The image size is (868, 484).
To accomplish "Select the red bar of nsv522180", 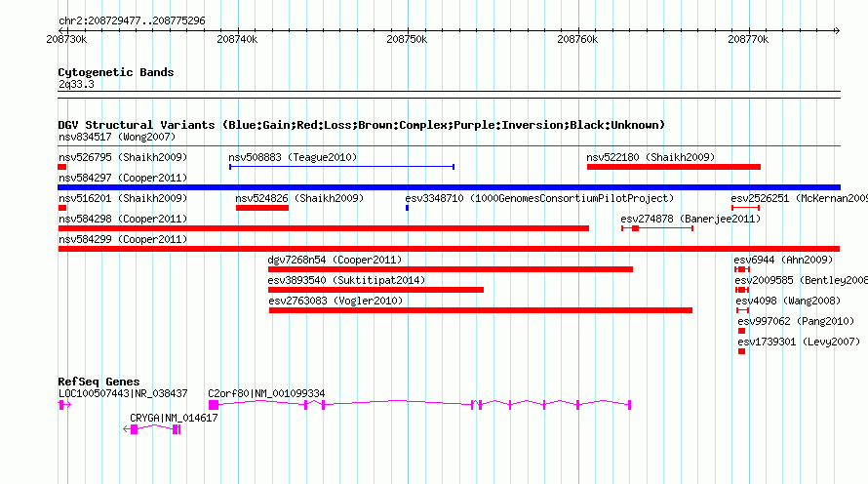I will 674,167.
